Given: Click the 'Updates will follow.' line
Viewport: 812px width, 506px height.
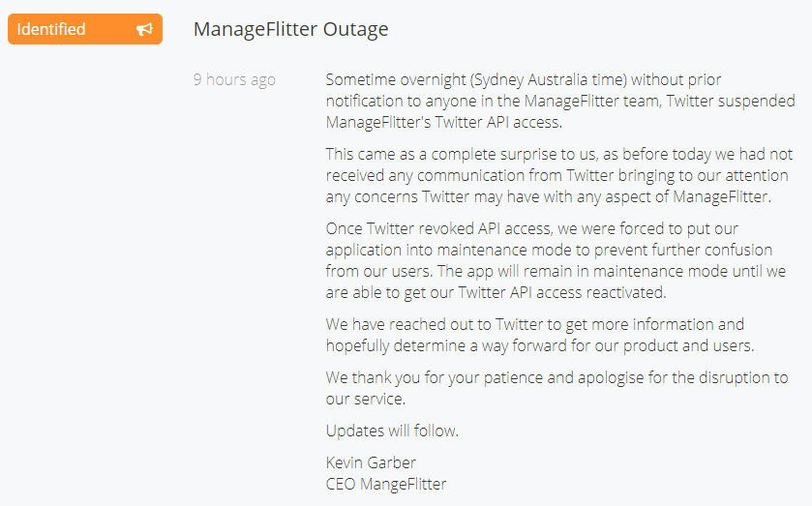Looking at the screenshot, I should 392,431.
